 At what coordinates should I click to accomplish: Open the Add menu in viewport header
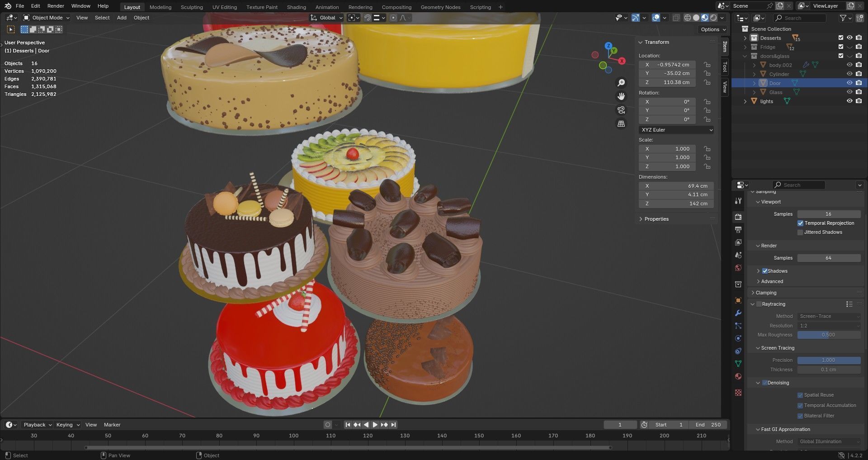click(x=122, y=18)
